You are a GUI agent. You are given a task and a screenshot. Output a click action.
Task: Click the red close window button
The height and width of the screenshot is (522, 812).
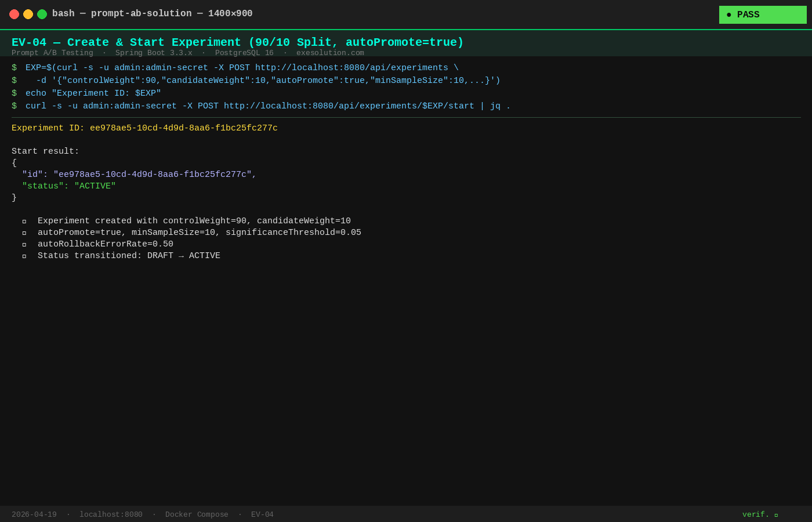point(14,14)
